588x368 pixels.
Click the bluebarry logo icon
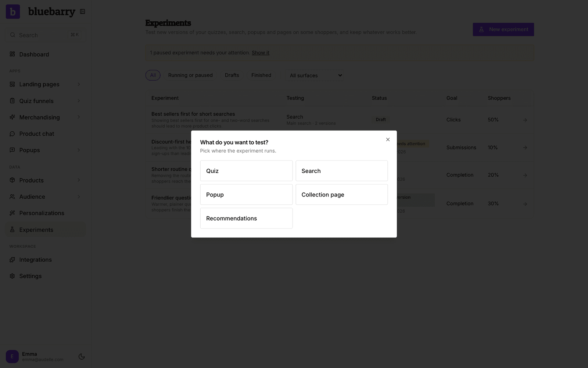[x=13, y=12]
